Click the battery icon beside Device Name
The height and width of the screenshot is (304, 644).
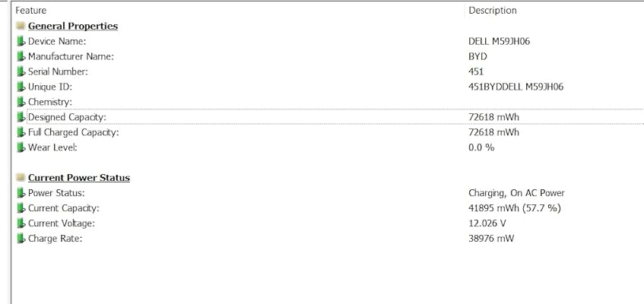coord(21,41)
